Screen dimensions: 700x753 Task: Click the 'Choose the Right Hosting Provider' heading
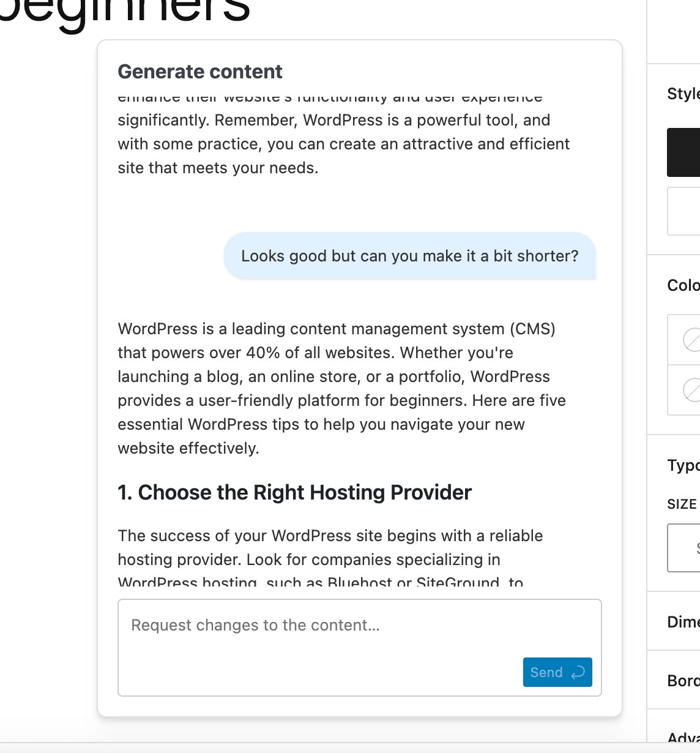pyautogui.click(x=294, y=492)
